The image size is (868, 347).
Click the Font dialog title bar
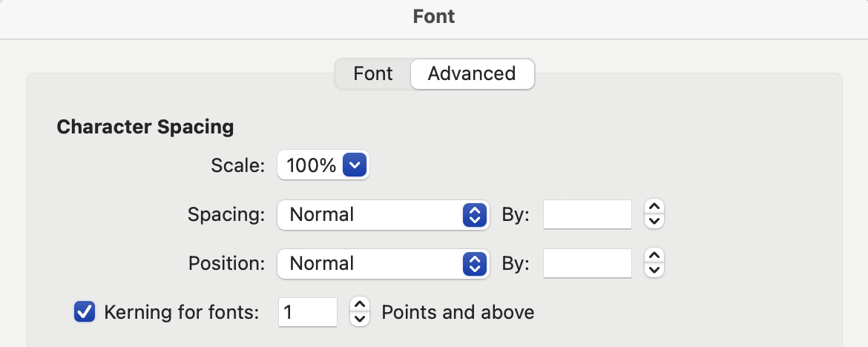(434, 16)
